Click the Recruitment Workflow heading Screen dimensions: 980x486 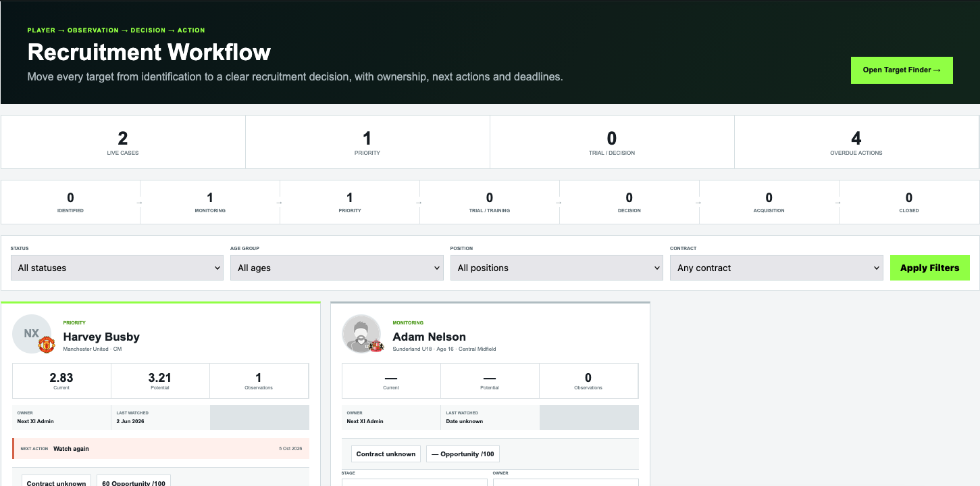click(149, 52)
